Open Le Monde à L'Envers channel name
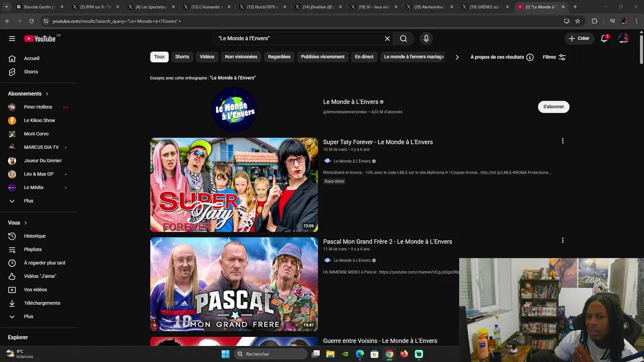Image resolution: width=644 pixels, height=362 pixels. click(x=351, y=102)
